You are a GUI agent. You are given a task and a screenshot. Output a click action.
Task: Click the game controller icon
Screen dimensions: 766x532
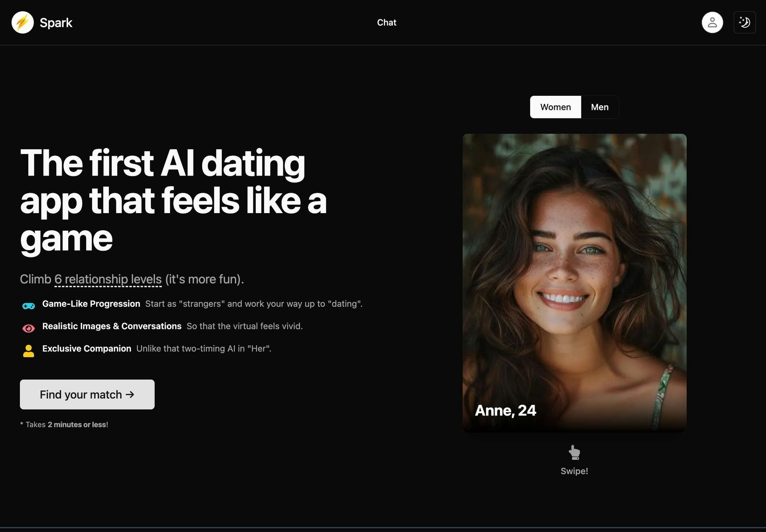[x=28, y=306]
